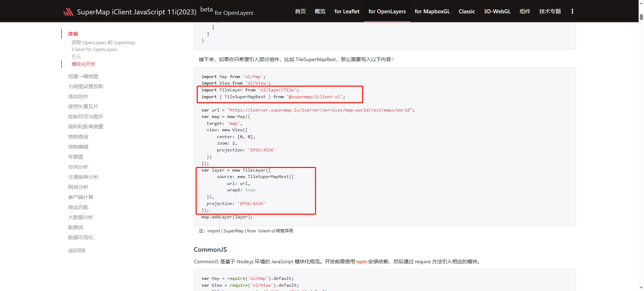Open 数据可视化 sidebar item
644x291 pixels.
coord(81,237)
